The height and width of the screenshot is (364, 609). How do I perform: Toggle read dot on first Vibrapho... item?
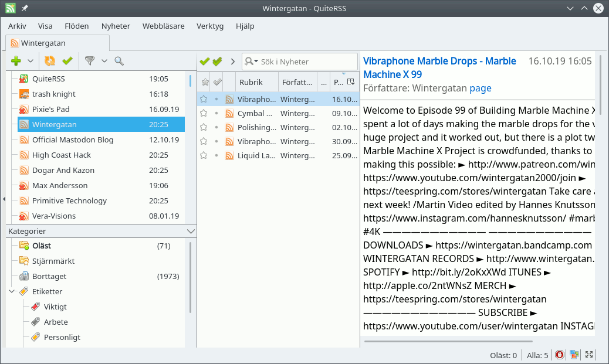pos(216,99)
